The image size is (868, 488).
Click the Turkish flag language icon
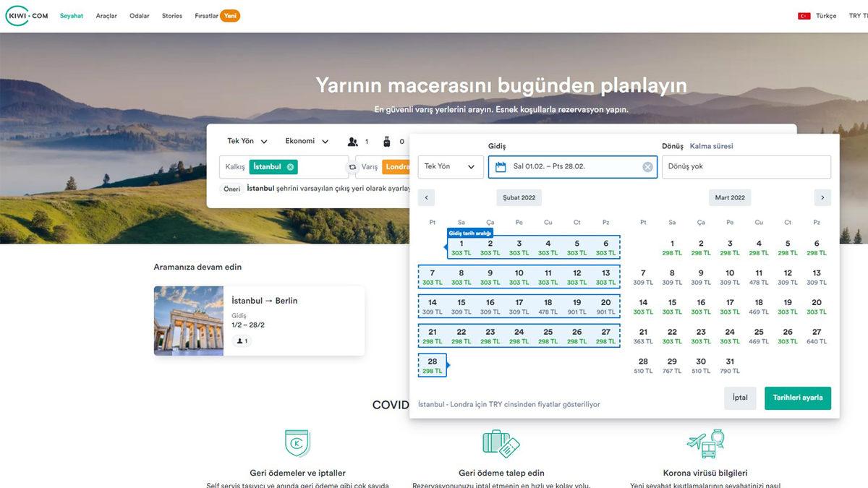coord(804,14)
